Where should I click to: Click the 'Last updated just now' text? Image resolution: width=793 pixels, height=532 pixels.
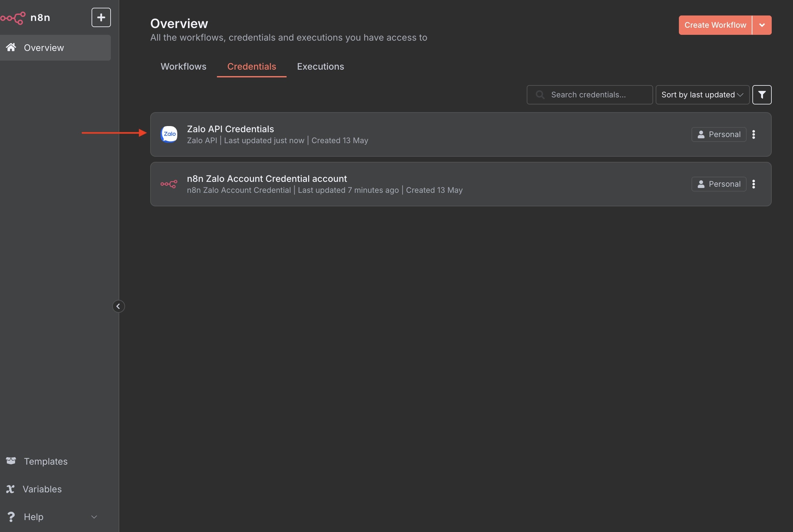264,141
